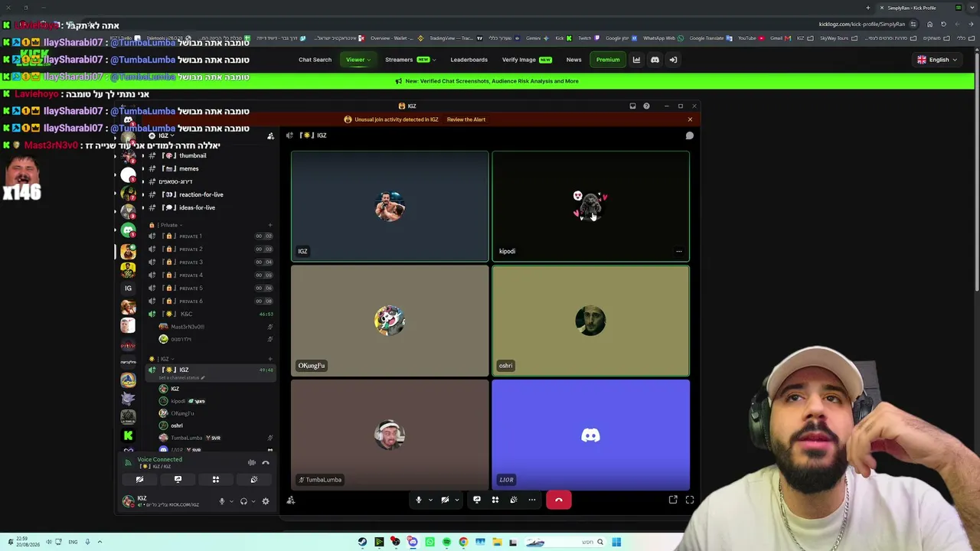Pop out the call window

(673, 500)
